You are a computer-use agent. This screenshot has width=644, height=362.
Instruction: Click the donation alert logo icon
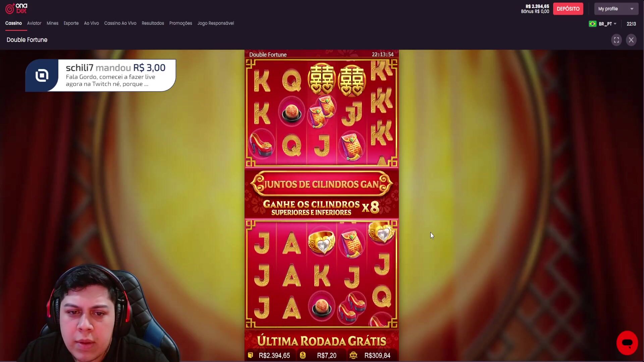tap(42, 75)
